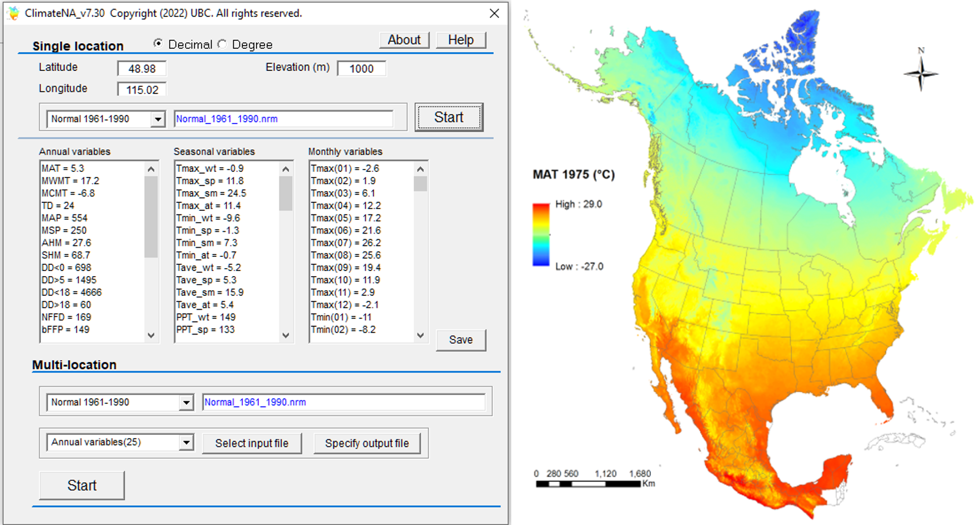The image size is (980, 525).
Task: Click the MAT color gradient legend bar
Action: (x=541, y=235)
